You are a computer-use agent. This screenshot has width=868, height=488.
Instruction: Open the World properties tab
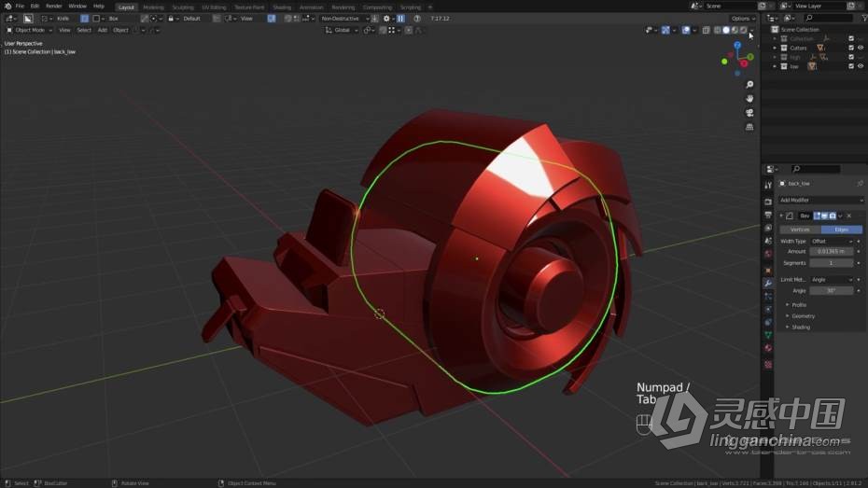point(768,255)
